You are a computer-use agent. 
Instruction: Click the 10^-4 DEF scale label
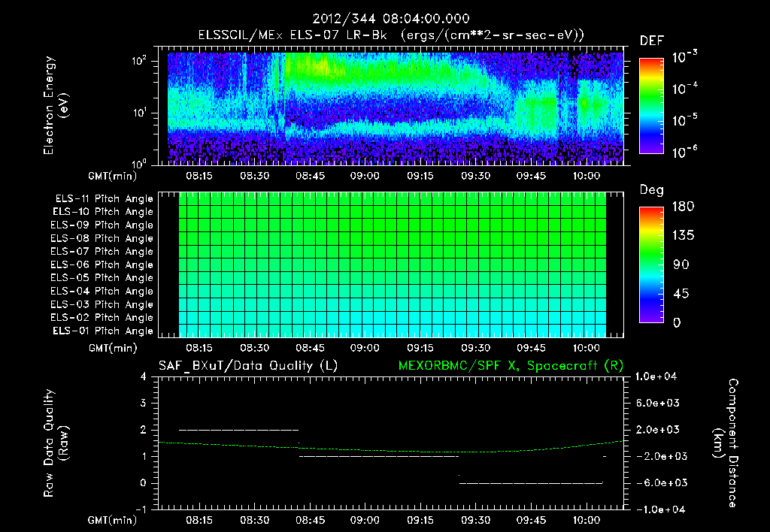684,89
